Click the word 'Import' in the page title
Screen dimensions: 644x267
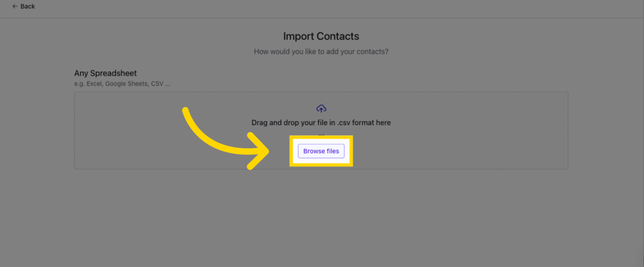pos(298,36)
